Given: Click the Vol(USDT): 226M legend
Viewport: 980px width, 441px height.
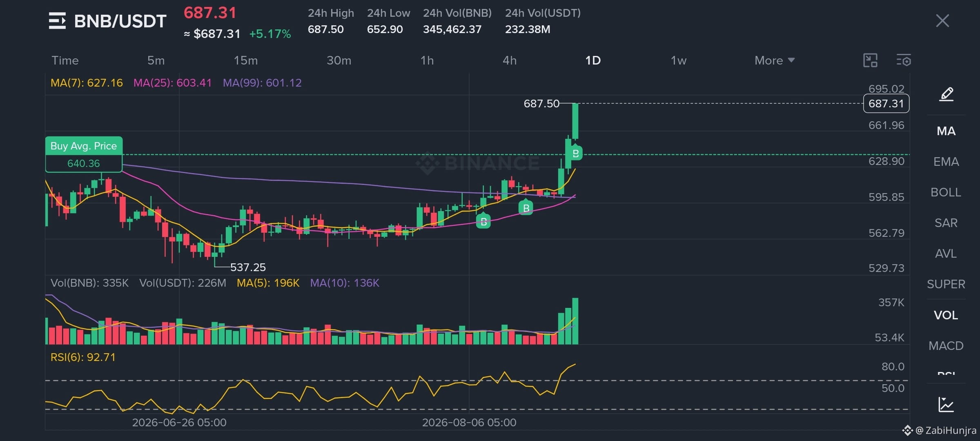Looking at the screenshot, I should click(x=183, y=283).
